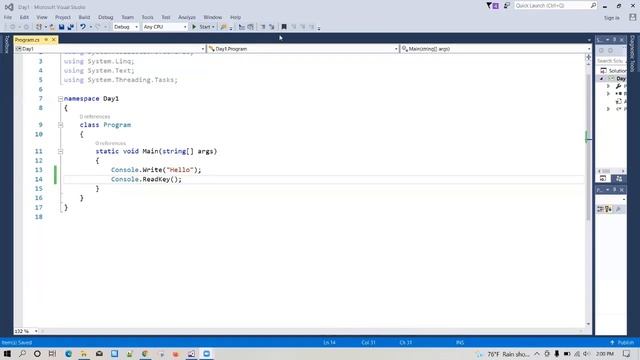Click the Save icon in toolbar
Screen dimensions: 640x360
(61, 27)
